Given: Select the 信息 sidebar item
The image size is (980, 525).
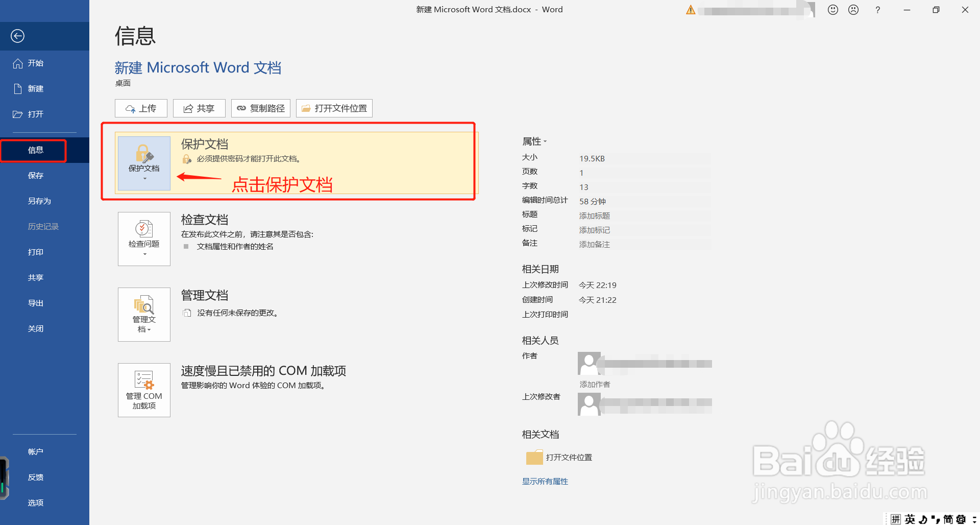Looking at the screenshot, I should click(44, 150).
